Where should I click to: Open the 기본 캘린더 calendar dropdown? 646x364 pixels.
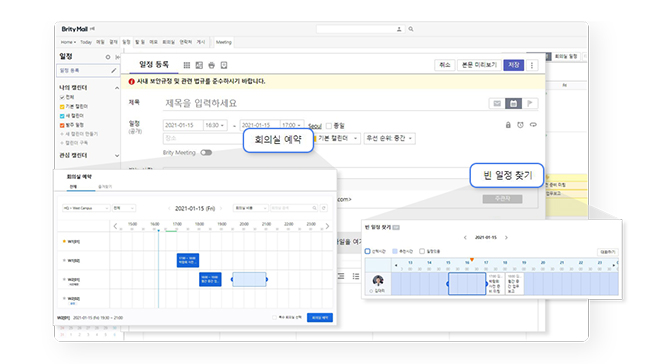(x=337, y=138)
